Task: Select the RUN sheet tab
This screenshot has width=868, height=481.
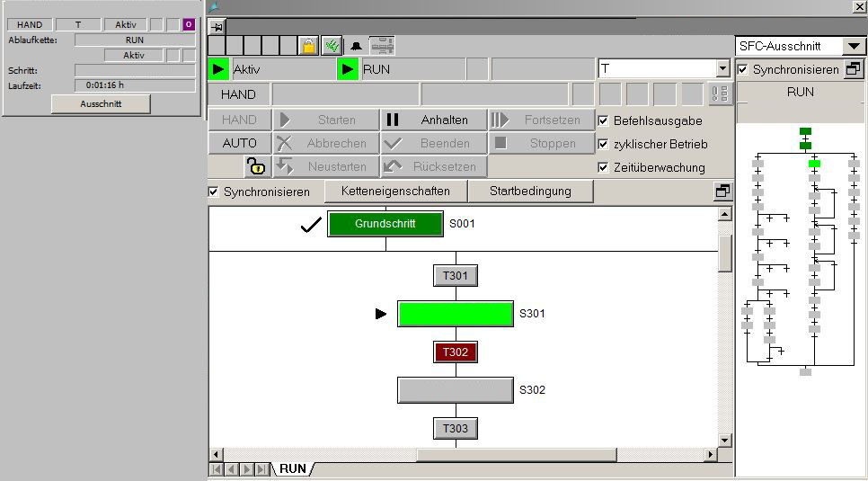Action: tap(292, 468)
